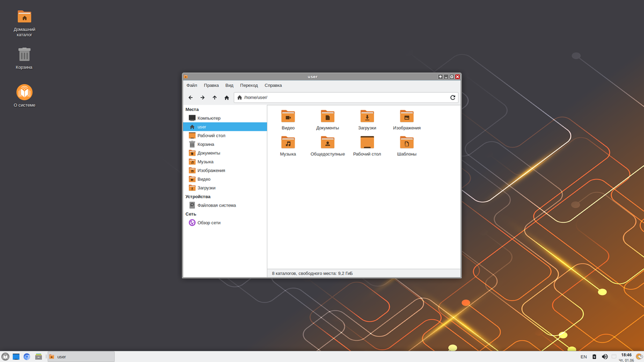
Task: Go back with the left arrow button
Action: point(191,98)
